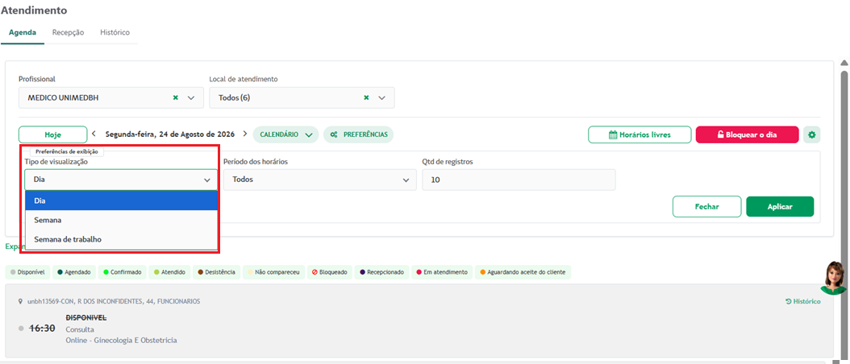
Task: Clear the Local de atendimento selection
Action: [x=366, y=98]
